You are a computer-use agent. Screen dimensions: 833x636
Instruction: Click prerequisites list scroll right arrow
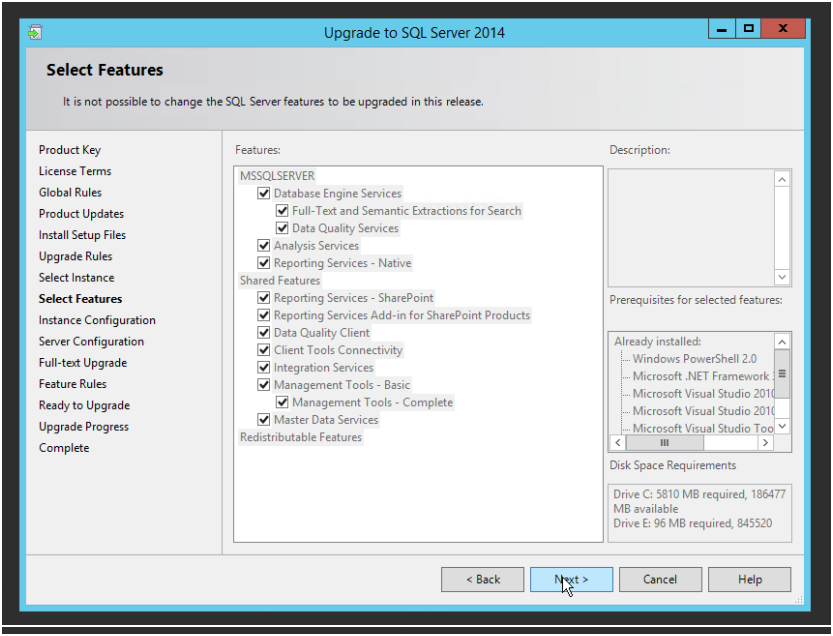[x=766, y=442]
